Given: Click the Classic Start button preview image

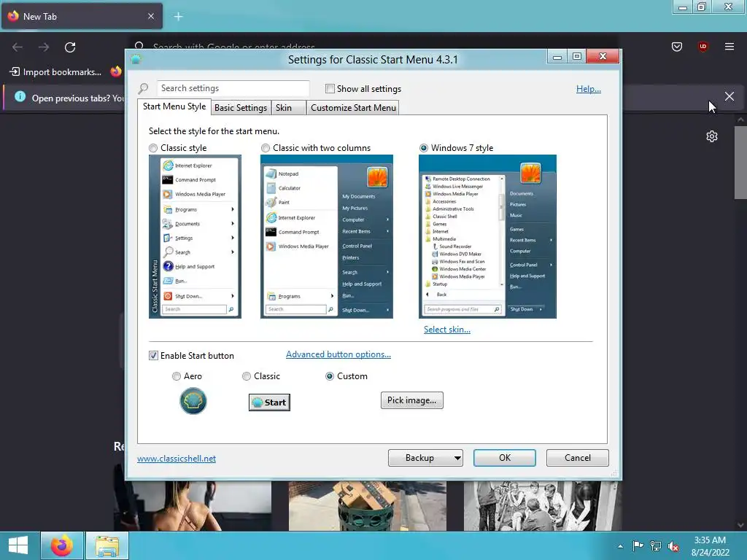Looking at the screenshot, I should 269,402.
